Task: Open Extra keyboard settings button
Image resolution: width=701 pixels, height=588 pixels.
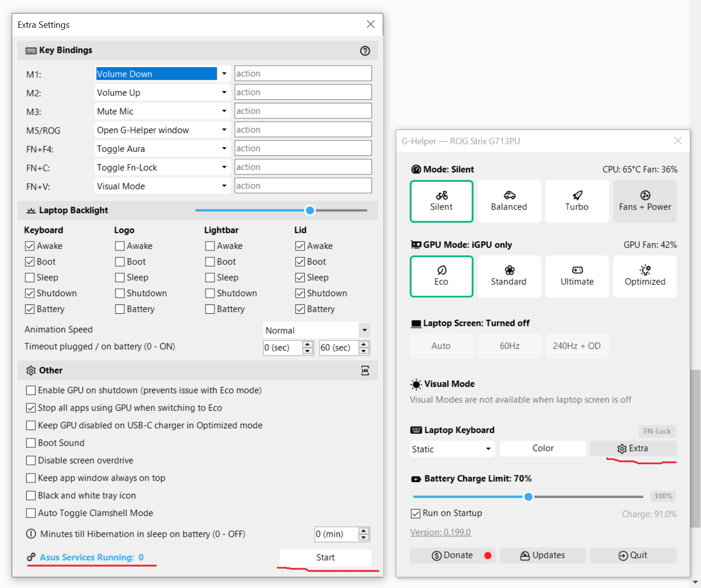Action: 633,449
